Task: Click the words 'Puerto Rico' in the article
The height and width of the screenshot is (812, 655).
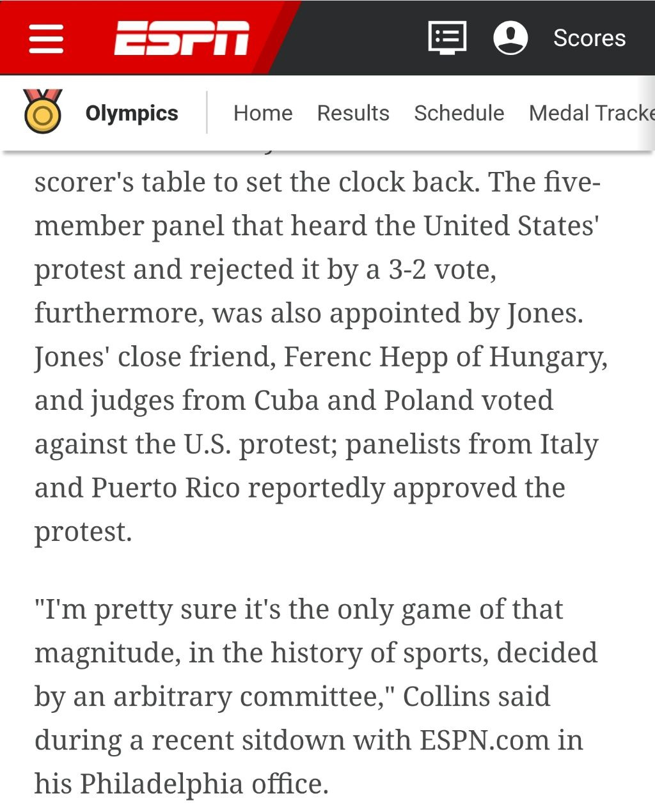Action: pyautogui.click(x=165, y=488)
